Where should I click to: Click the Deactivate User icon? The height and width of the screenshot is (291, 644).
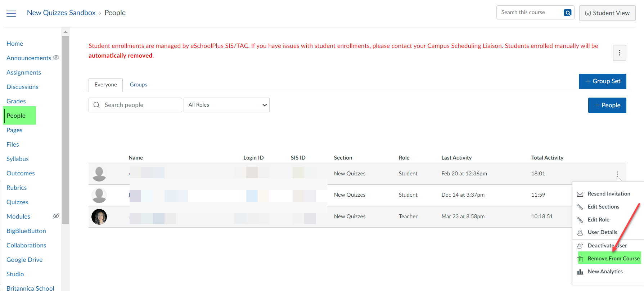(x=580, y=246)
